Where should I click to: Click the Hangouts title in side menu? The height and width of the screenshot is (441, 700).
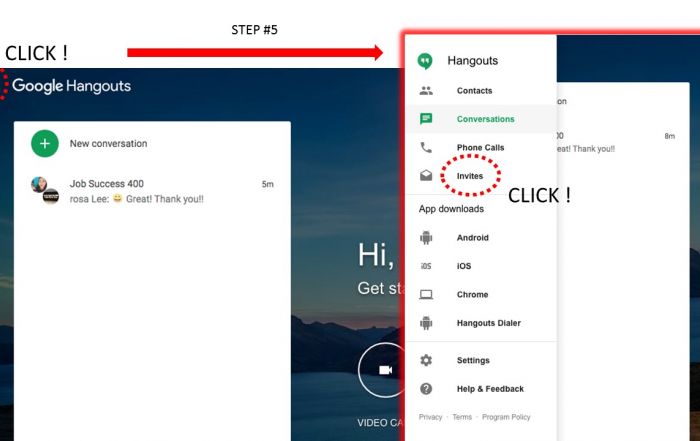[x=473, y=60]
